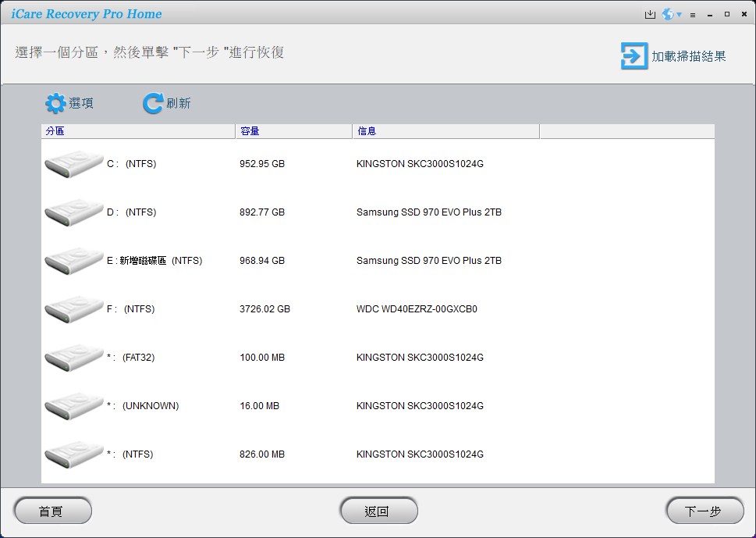Select the C: drive icon
Viewport: 756px width, 538px height.
pos(74,164)
